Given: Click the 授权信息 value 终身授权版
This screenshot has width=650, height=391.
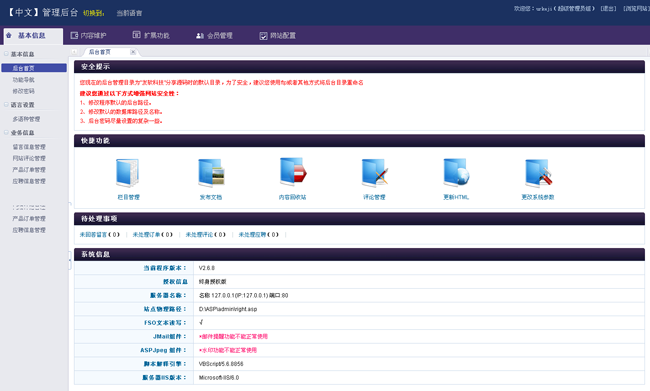Looking at the screenshot, I should 213,282.
